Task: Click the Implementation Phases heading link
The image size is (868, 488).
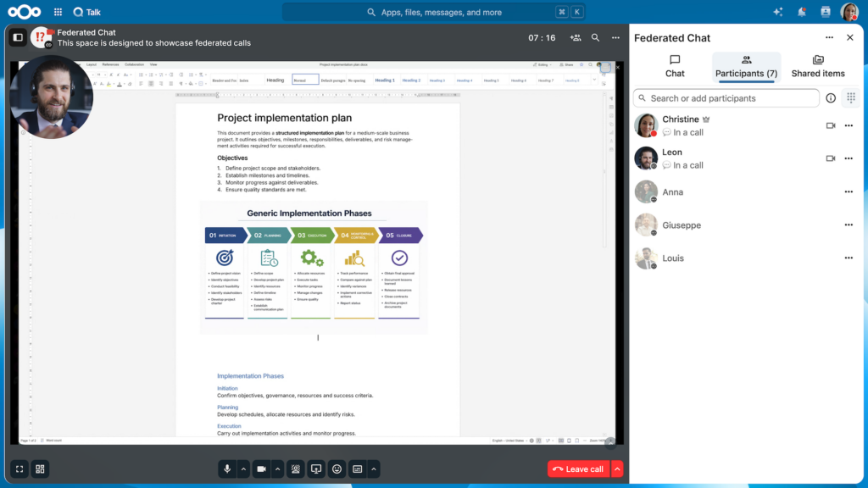Action: [250, 375]
